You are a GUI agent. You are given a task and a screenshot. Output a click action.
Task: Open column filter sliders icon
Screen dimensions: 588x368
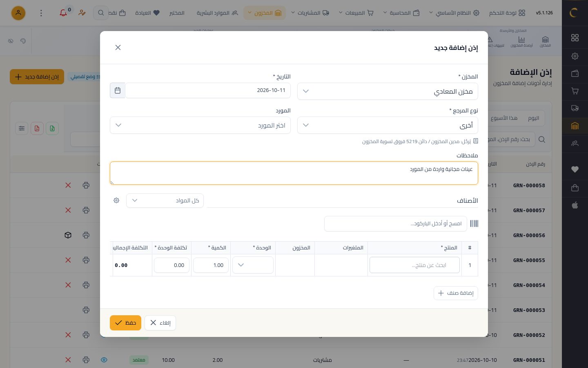click(x=22, y=128)
